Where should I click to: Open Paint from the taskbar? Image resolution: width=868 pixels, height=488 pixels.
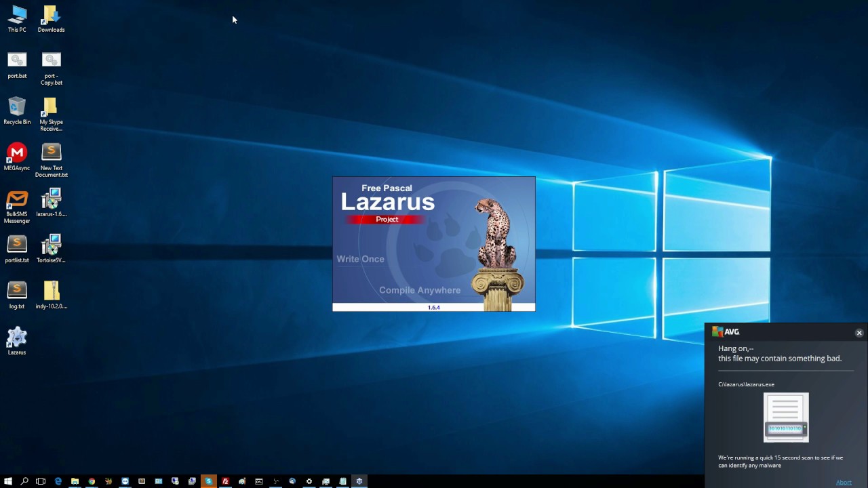pos(242,481)
